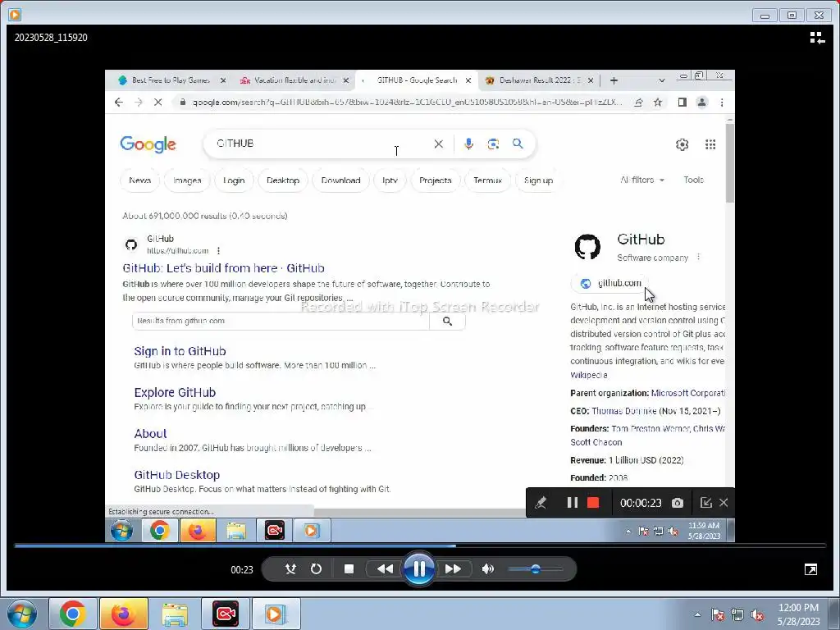The width and height of the screenshot is (840, 630).
Task: Toggle repeat in the media player controls
Action: pyautogui.click(x=316, y=569)
